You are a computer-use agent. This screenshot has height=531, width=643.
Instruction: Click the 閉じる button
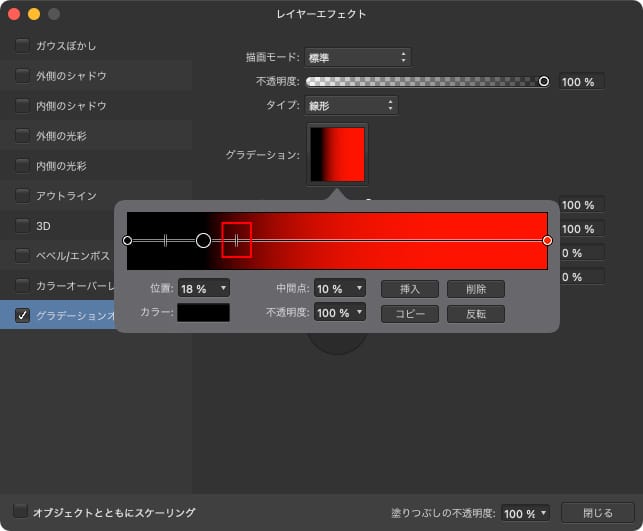coord(598,512)
